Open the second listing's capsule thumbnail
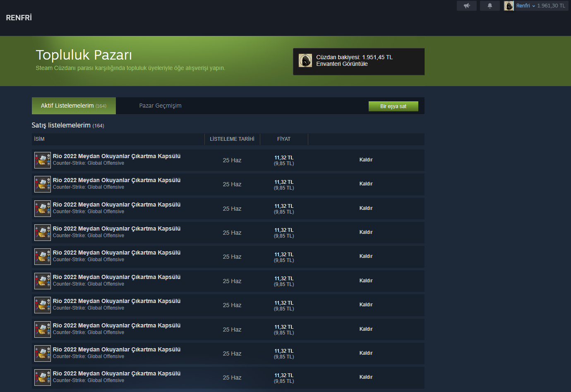Image resolution: width=571 pixels, height=392 pixels. pos(43,184)
